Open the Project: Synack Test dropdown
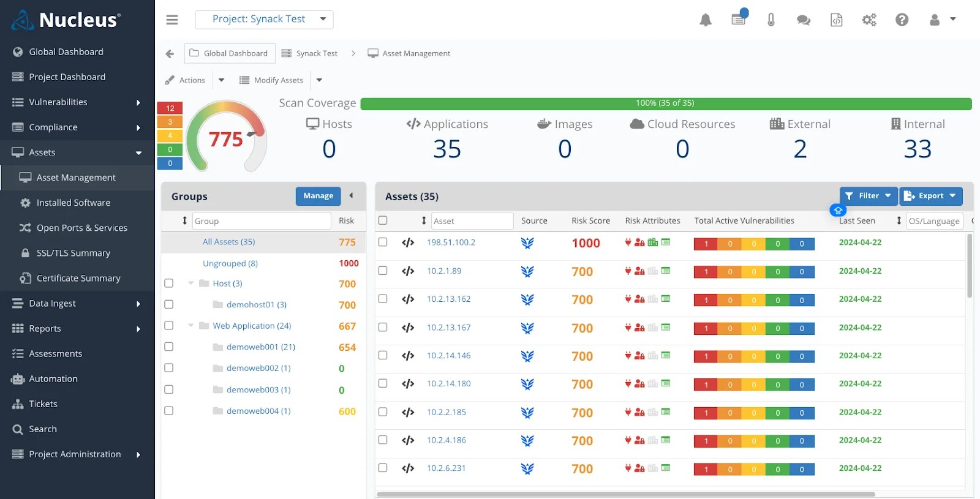980x499 pixels. tap(264, 20)
